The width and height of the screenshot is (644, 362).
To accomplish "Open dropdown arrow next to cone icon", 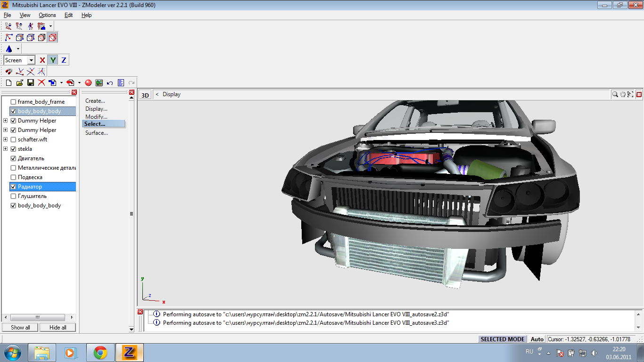I will (18, 49).
